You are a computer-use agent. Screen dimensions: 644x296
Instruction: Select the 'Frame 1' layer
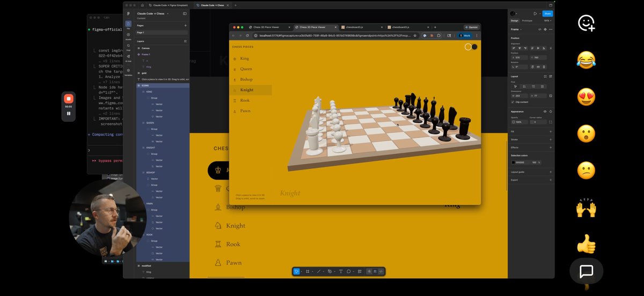[x=162, y=54]
